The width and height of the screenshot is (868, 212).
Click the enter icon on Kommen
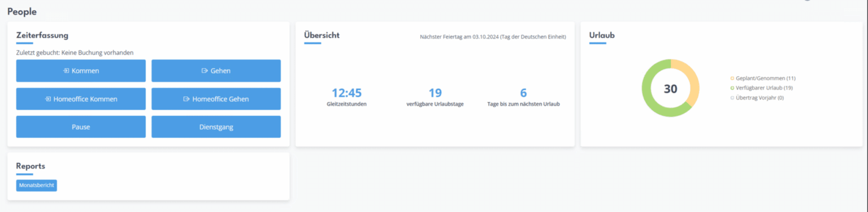click(x=66, y=71)
